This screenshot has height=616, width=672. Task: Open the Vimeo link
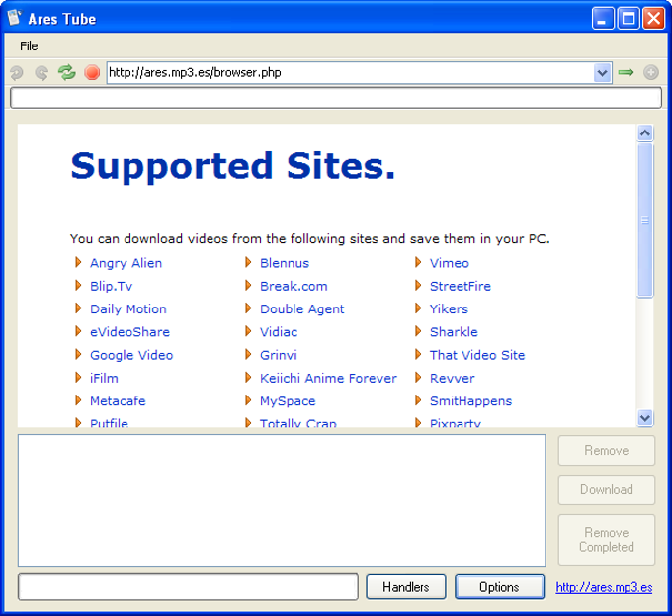(x=449, y=263)
